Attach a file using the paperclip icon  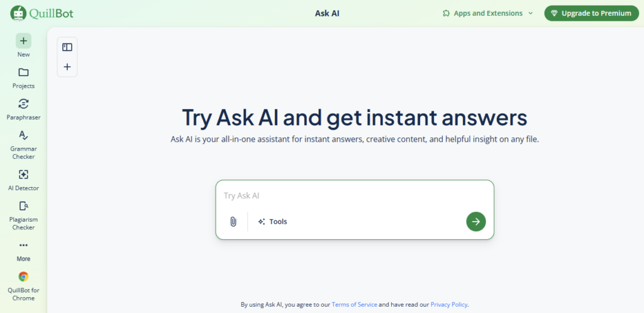[x=233, y=222]
